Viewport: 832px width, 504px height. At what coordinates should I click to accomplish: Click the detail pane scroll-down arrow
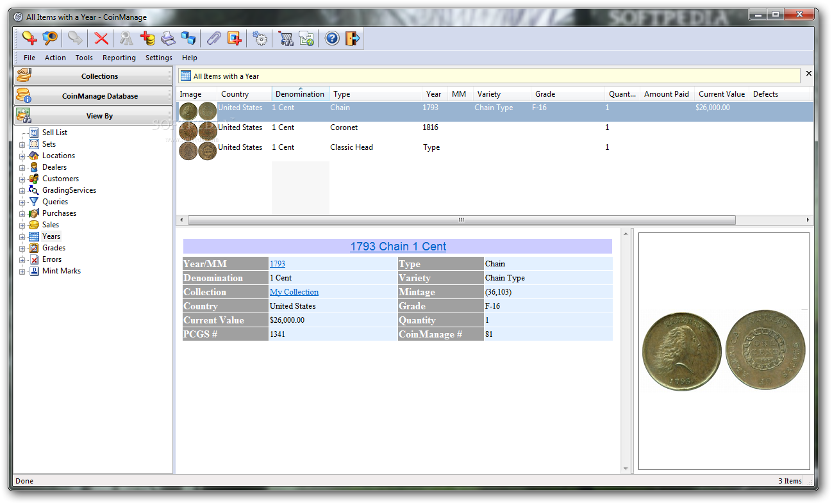(x=626, y=469)
